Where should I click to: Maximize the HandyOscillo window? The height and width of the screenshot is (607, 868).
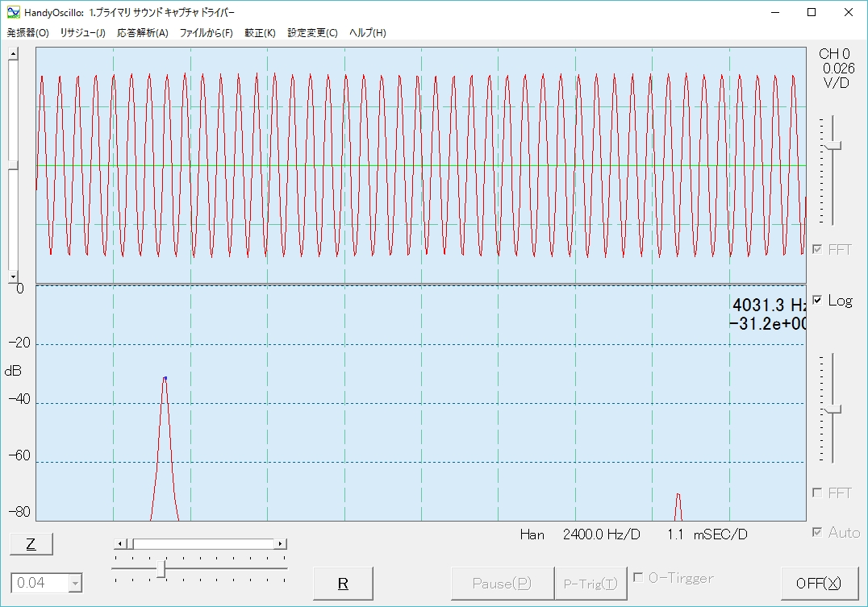coord(812,12)
